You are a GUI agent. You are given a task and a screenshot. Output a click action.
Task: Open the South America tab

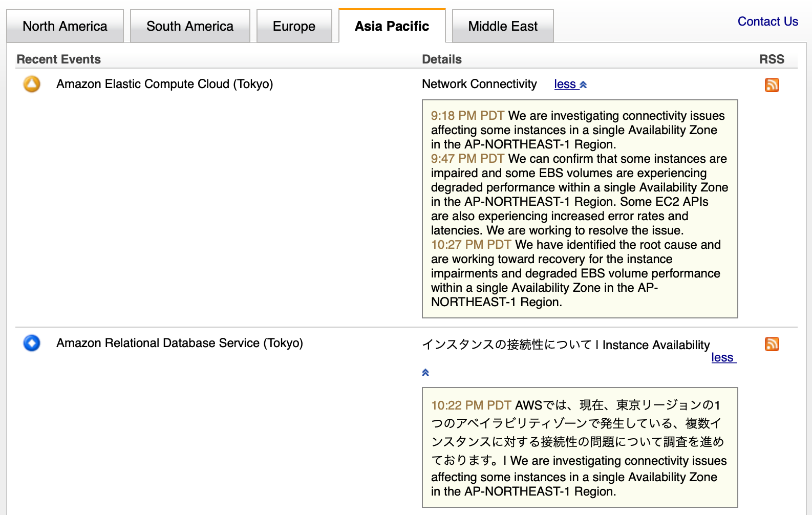pyautogui.click(x=190, y=26)
